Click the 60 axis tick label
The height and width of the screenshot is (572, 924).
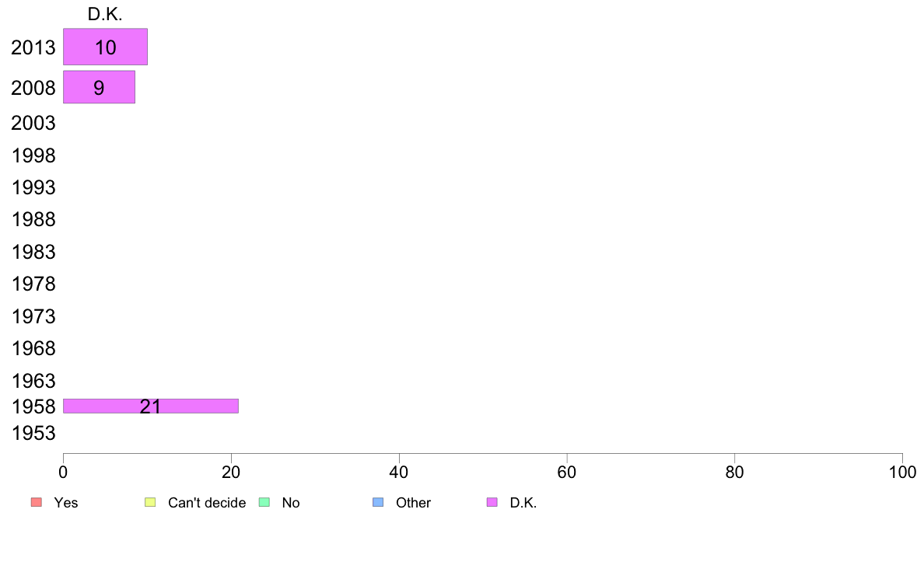coord(567,472)
